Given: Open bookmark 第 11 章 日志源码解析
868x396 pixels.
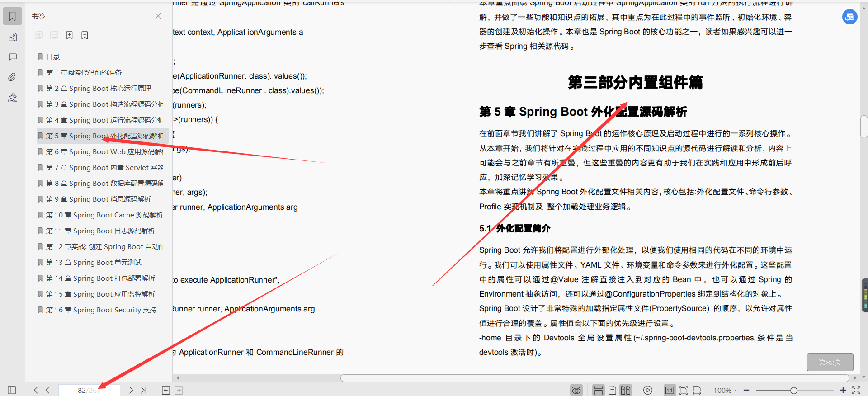Looking at the screenshot, I should 96,231.
